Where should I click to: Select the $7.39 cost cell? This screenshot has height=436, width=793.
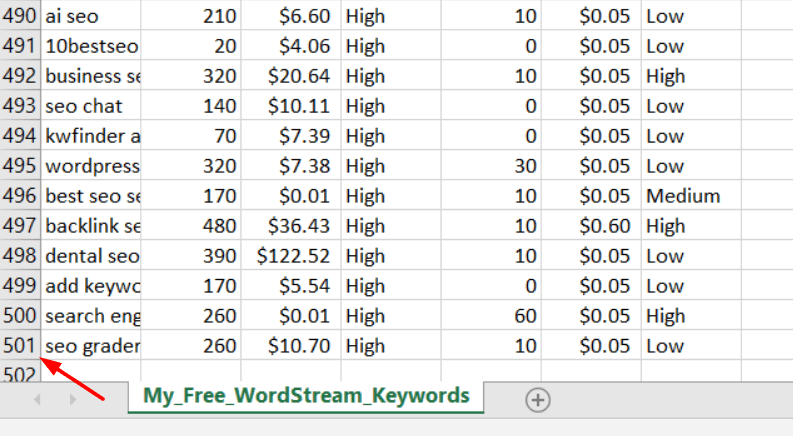tap(291, 136)
